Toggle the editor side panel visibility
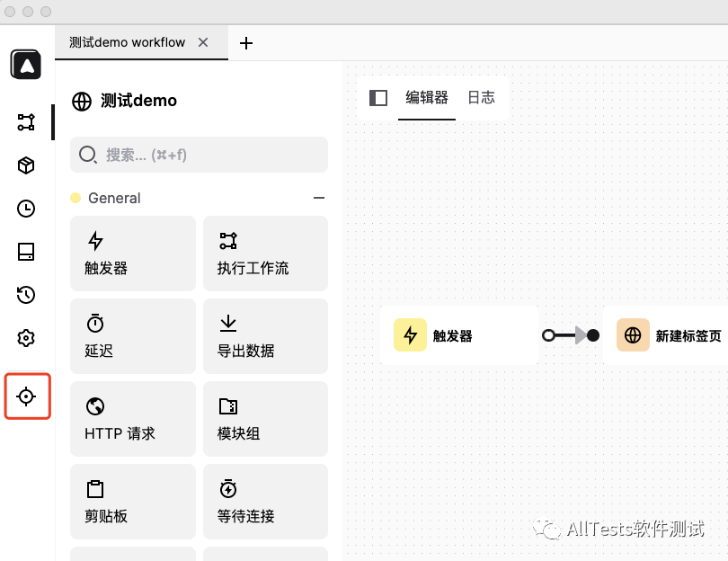728x561 pixels. pos(378,98)
